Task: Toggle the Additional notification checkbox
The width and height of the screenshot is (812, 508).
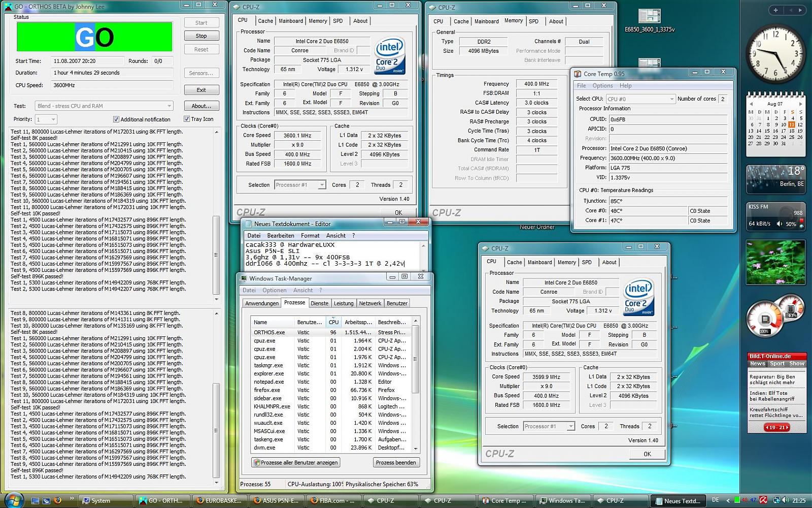Action: click(116, 119)
